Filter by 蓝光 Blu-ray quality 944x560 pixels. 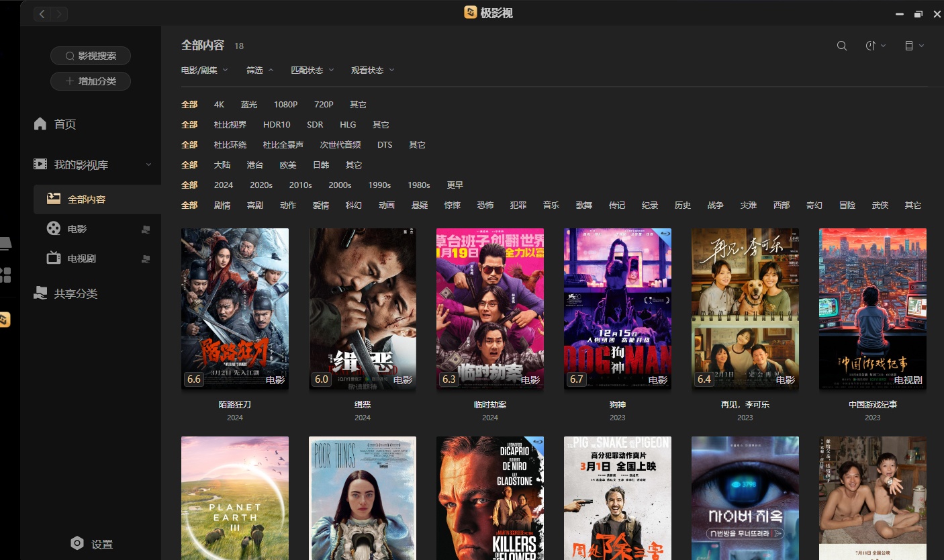pyautogui.click(x=249, y=105)
